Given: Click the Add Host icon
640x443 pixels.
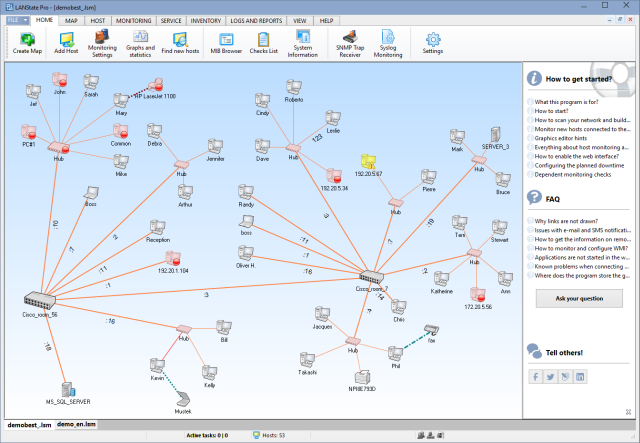Looking at the screenshot, I should [66, 40].
